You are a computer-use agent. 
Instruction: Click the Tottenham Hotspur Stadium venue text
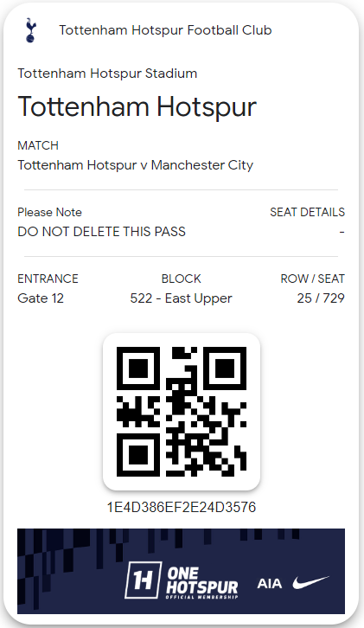pyautogui.click(x=107, y=74)
